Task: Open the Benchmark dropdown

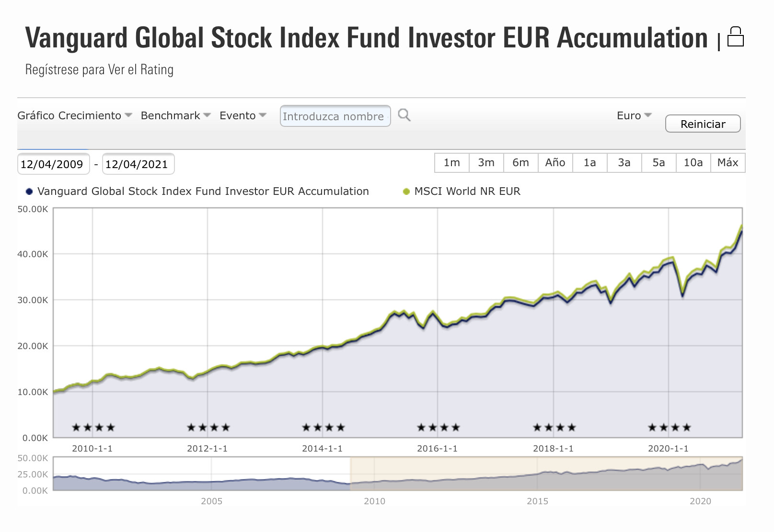Action: pos(175,115)
